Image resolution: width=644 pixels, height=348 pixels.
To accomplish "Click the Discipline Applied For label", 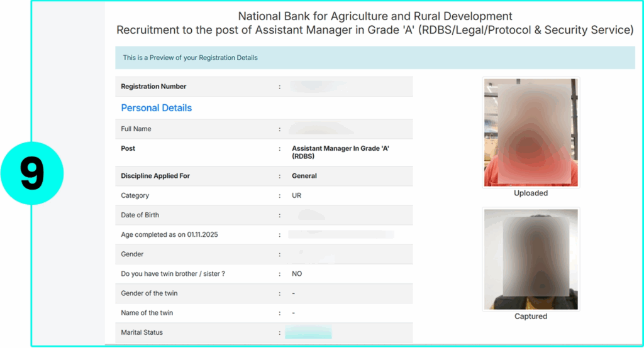I will (x=155, y=176).
